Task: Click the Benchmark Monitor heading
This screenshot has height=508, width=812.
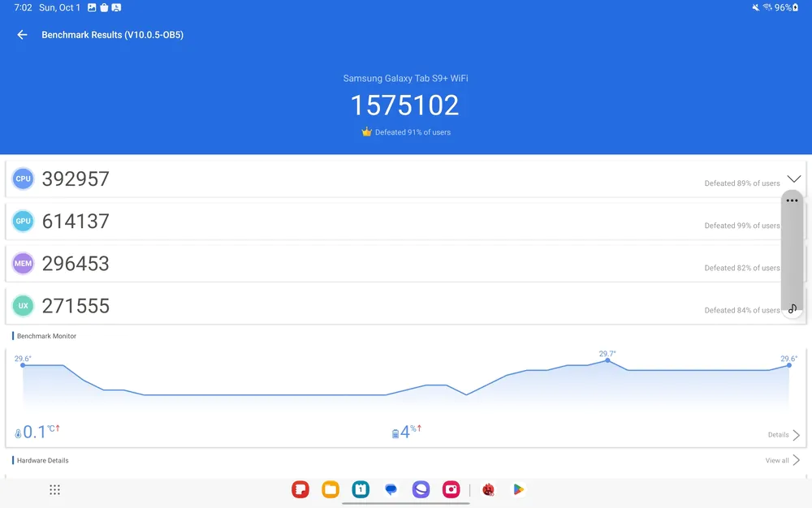Action: point(46,336)
